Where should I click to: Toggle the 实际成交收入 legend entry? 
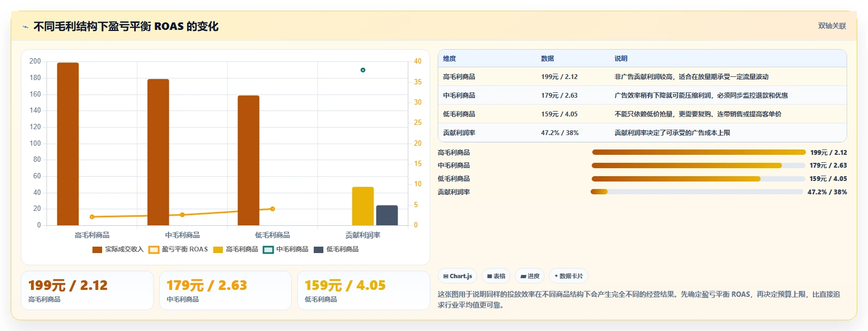click(x=118, y=249)
